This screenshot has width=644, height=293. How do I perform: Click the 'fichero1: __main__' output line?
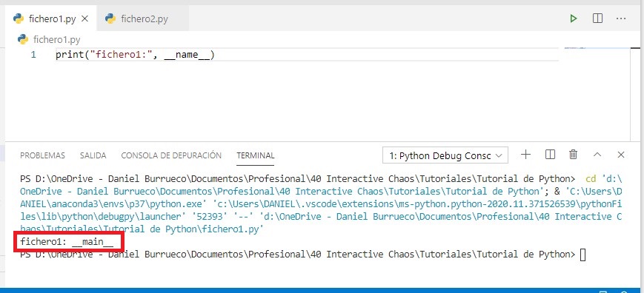(67, 242)
